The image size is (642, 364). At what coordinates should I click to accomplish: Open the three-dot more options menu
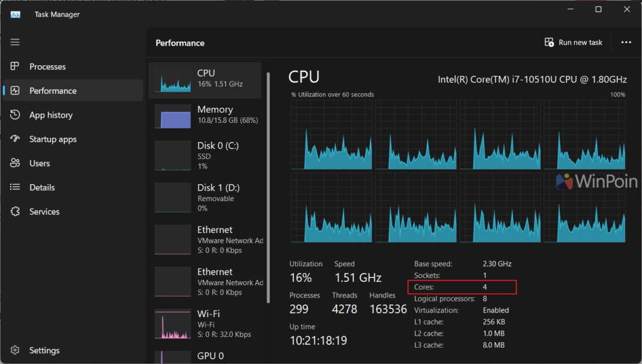click(626, 43)
